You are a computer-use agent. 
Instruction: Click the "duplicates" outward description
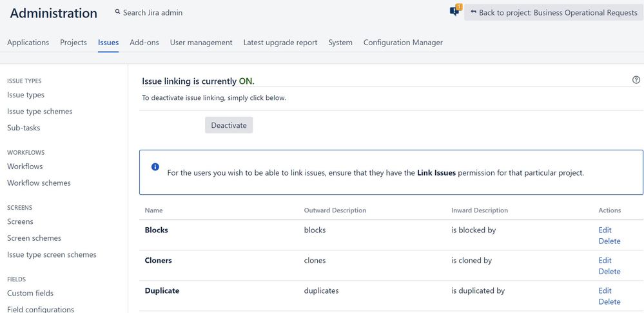pyautogui.click(x=321, y=291)
